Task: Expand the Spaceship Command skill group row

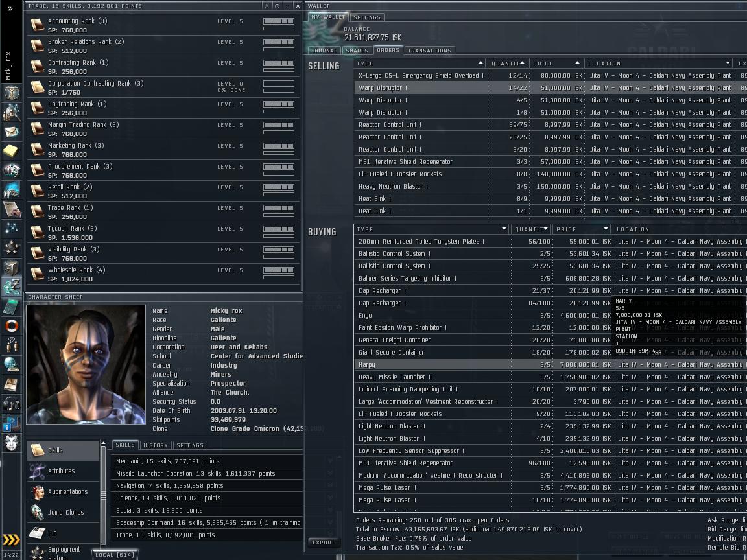Action: point(207,522)
